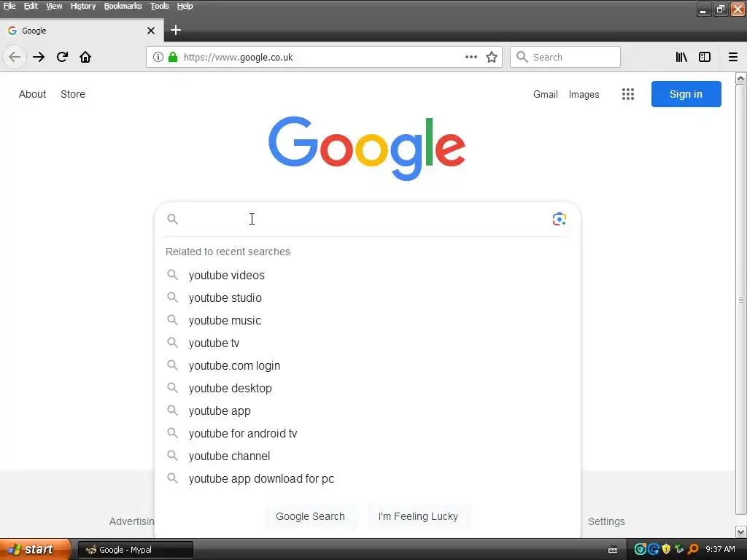Search by image with the lens icon
The width and height of the screenshot is (747, 560).
point(560,219)
